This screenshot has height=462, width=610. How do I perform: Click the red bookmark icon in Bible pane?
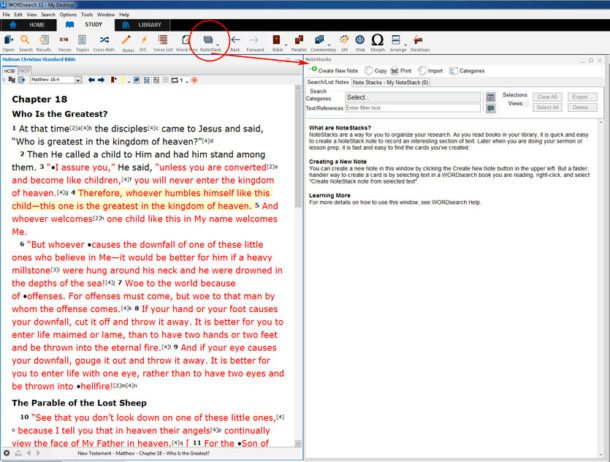[114, 80]
